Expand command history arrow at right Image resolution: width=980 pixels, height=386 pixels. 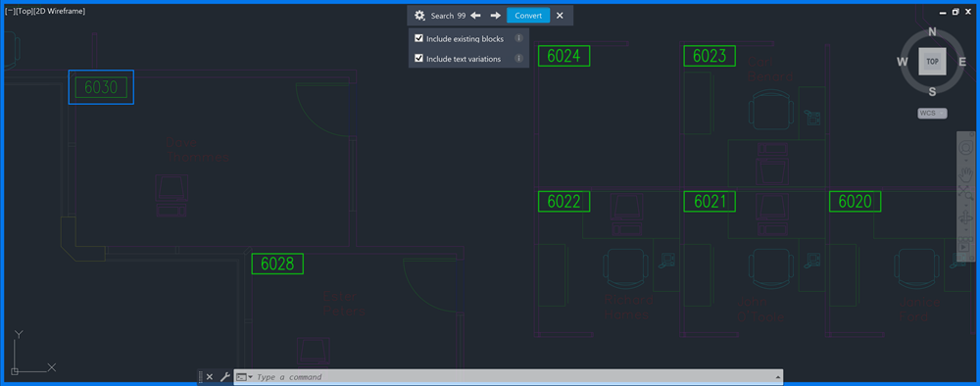point(777,377)
